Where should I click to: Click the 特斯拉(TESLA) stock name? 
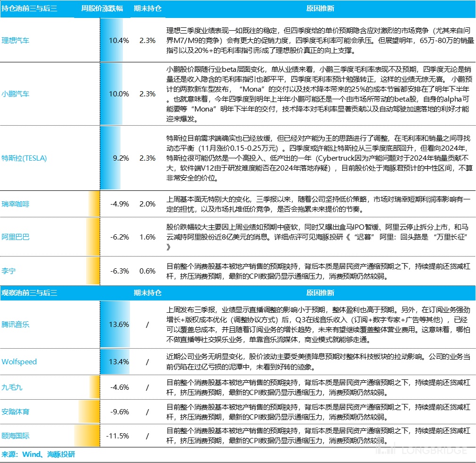point(24,158)
